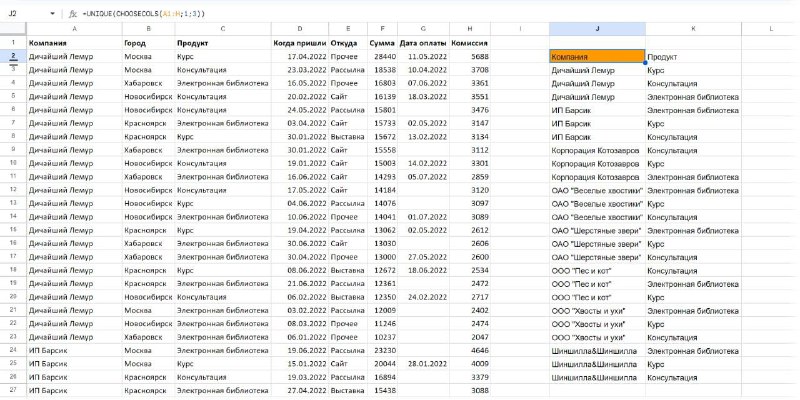The image size is (800, 400).
Task: Click the fx function icon
Action: pyautogui.click(x=72, y=14)
